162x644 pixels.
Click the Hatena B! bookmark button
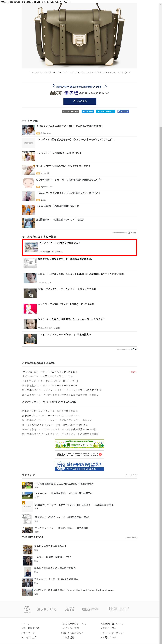pos(105,111)
